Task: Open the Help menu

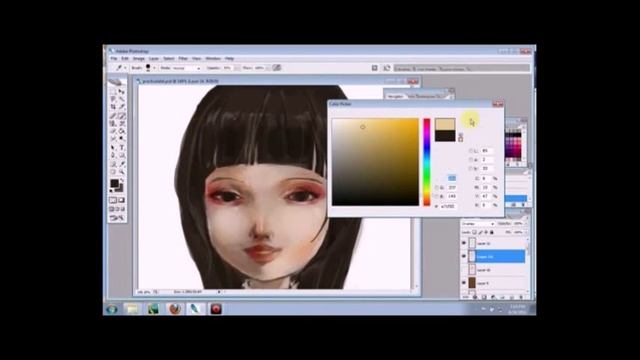Action: (x=229, y=59)
